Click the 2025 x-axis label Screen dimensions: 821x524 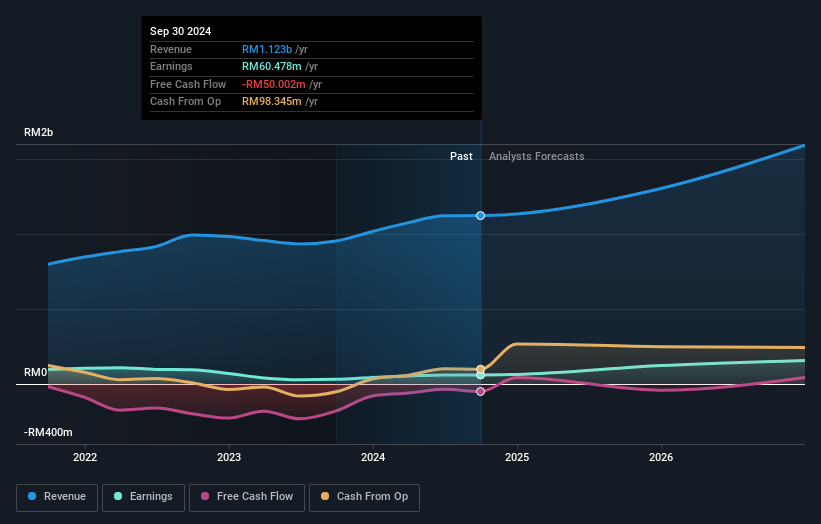tap(517, 457)
